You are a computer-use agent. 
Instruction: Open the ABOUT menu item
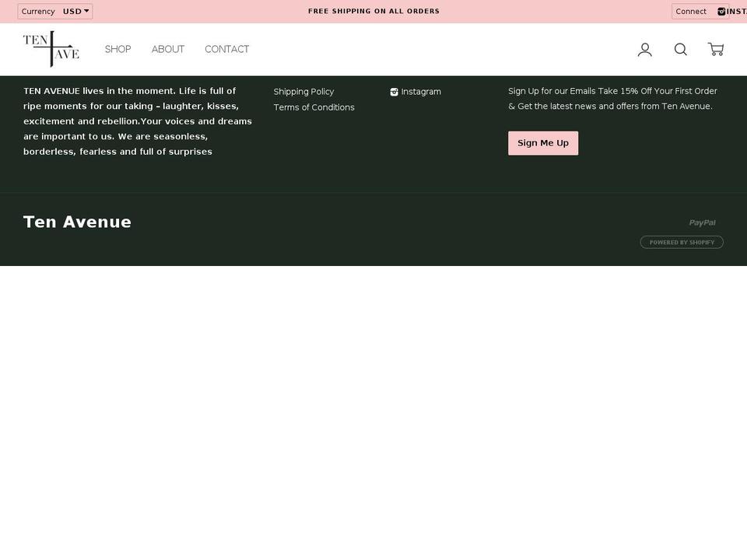coord(168,49)
